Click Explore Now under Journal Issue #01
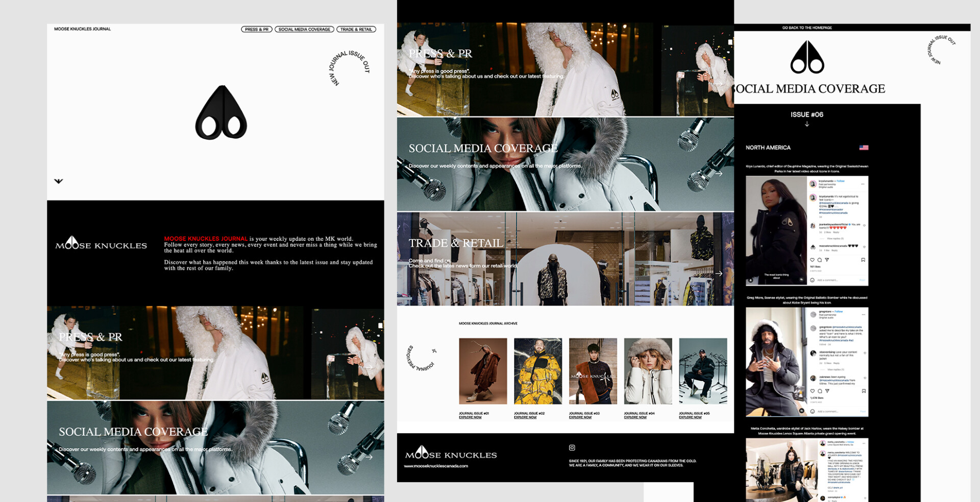Screen dimensions: 980x502 470,417
